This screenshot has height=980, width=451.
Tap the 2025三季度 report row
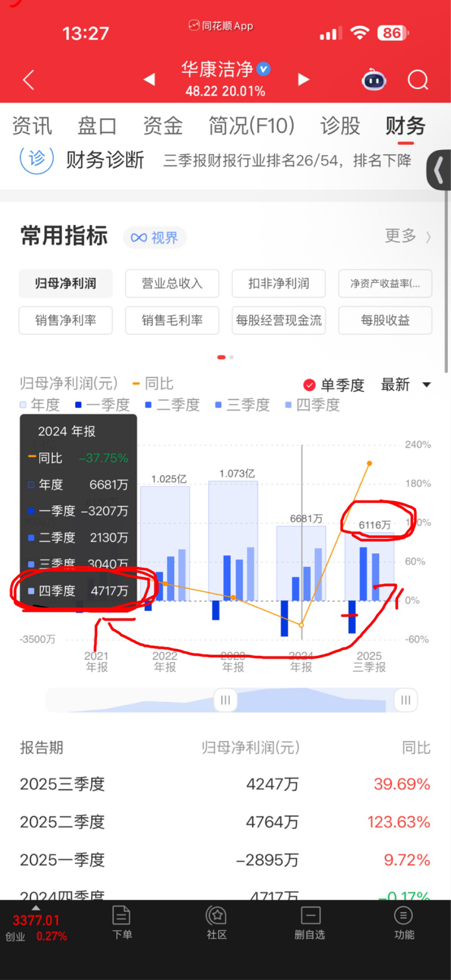coord(225,784)
